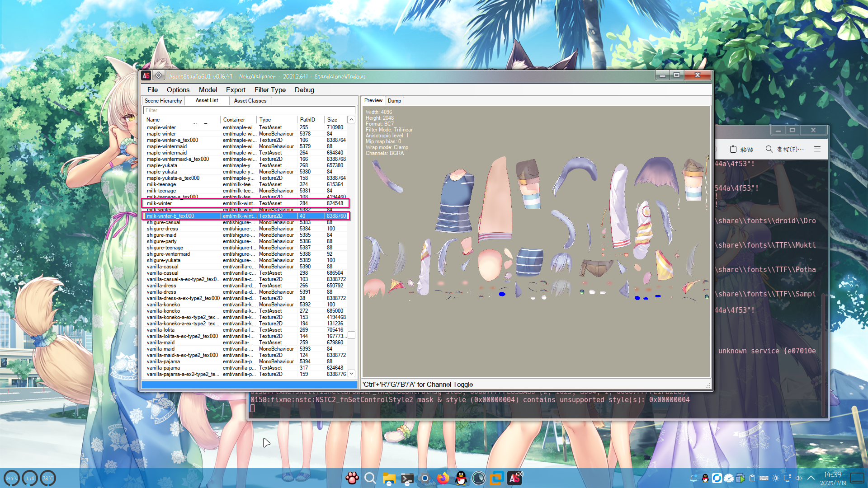Launch Firefox from the taskbar
The height and width of the screenshot is (488, 868).
pyautogui.click(x=443, y=478)
